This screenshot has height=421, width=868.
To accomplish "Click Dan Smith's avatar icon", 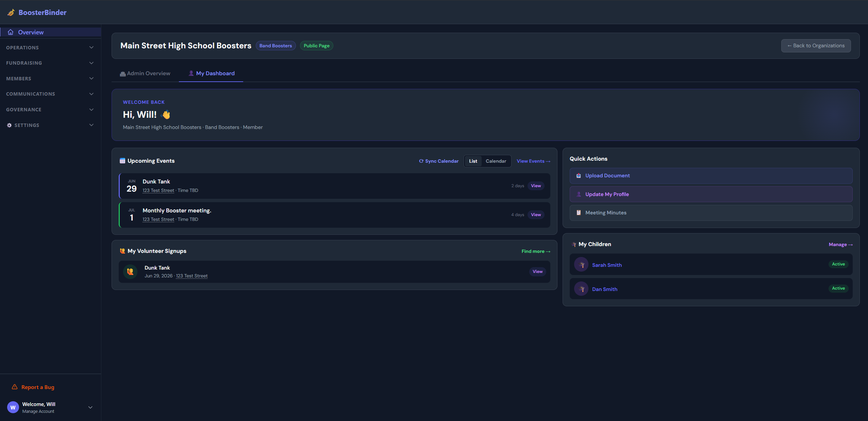I will [581, 289].
